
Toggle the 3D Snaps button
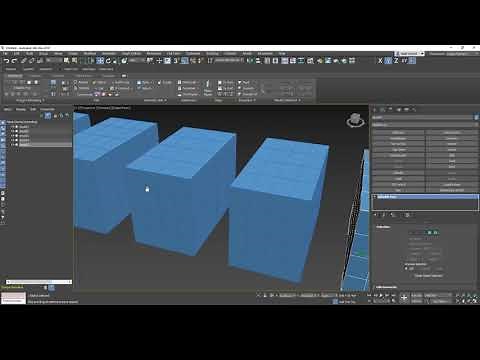tap(175, 61)
